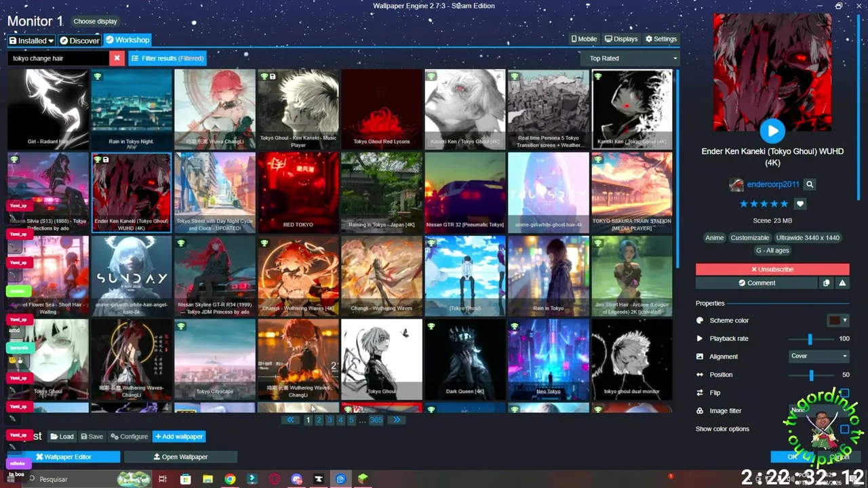
Task: Go to next page with double-right arrows
Action: (x=396, y=420)
